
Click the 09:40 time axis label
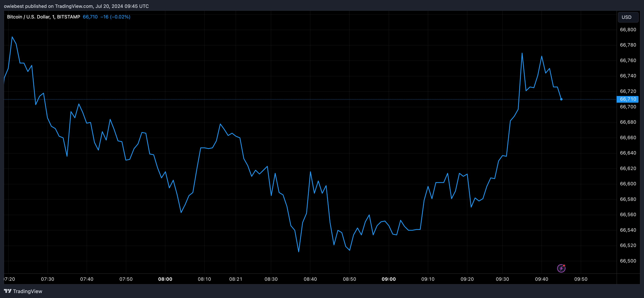[542, 279]
